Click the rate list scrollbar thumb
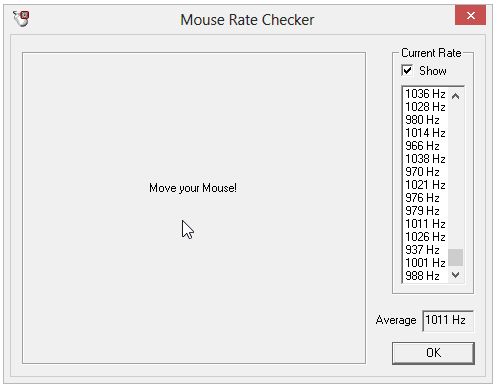The width and height of the screenshot is (498, 389). coord(455,257)
